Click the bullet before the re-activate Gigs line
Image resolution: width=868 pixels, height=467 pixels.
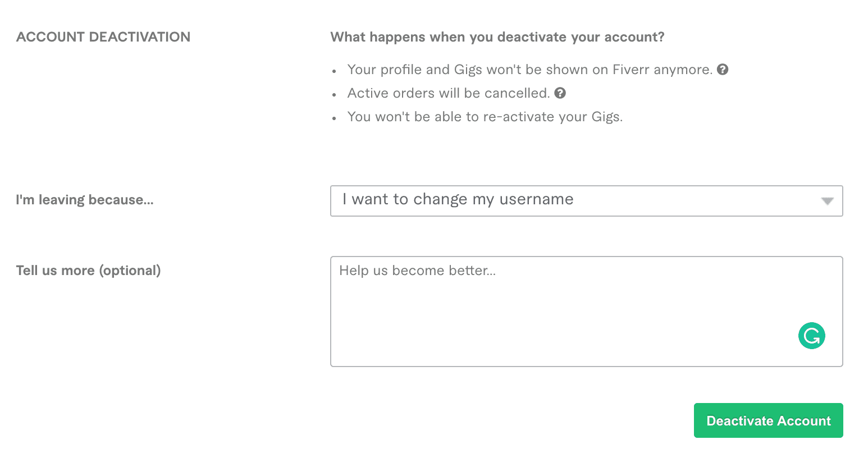click(334, 118)
